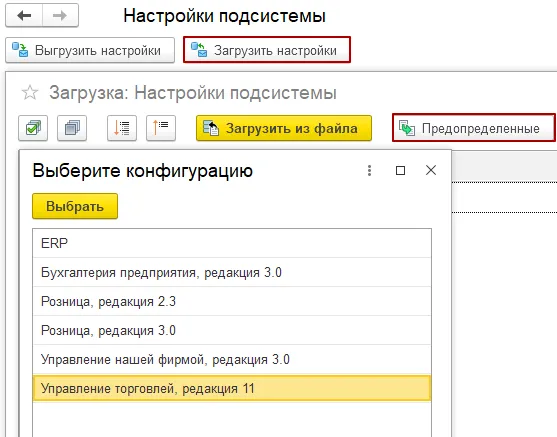
Task: Select Розница, редакция 2.3 row
Action: coord(232,301)
